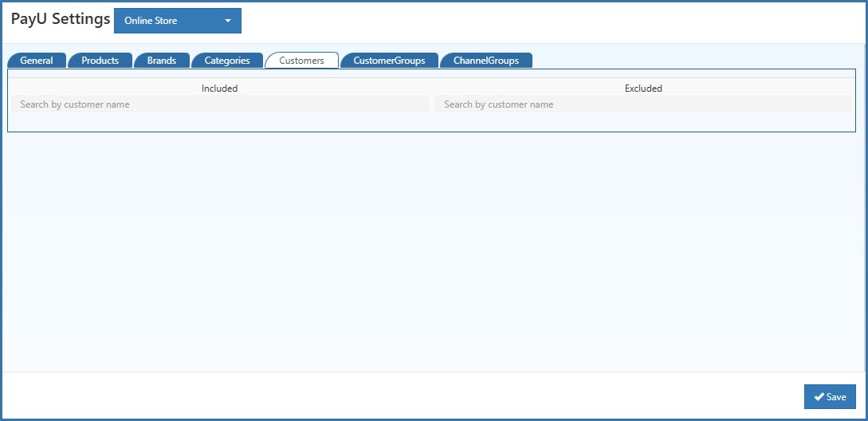Select the Categories tab
The height and width of the screenshot is (421, 868).
[227, 61]
